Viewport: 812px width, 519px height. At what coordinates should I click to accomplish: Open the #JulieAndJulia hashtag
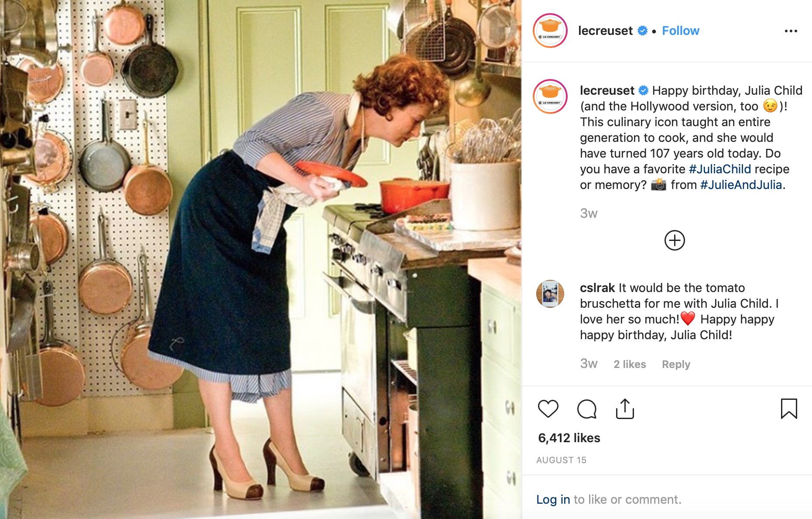740,185
